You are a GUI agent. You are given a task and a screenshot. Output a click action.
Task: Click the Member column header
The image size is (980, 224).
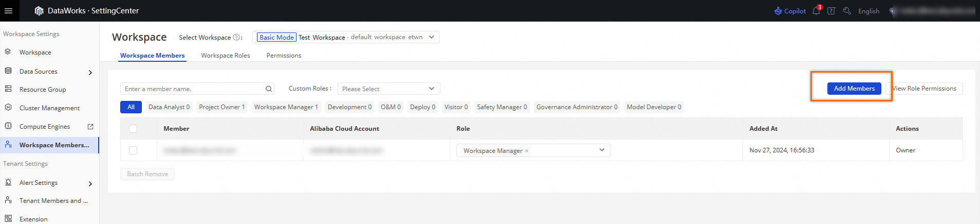176,129
